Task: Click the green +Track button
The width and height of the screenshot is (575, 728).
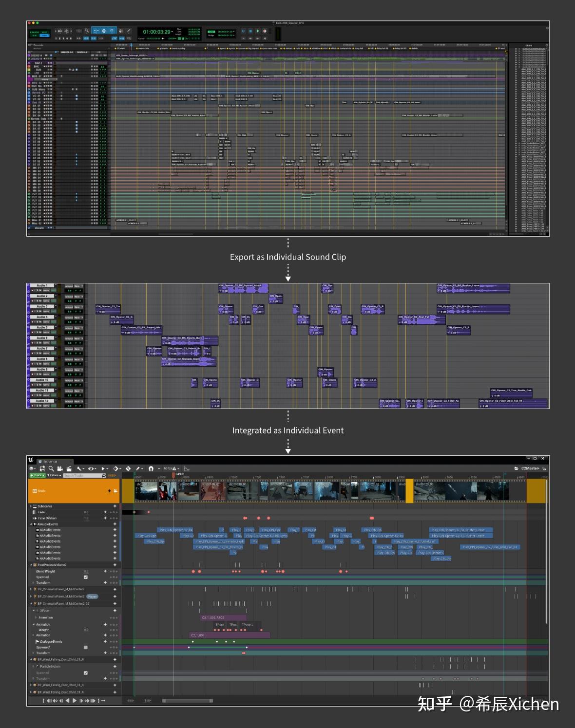Action: click(37, 476)
